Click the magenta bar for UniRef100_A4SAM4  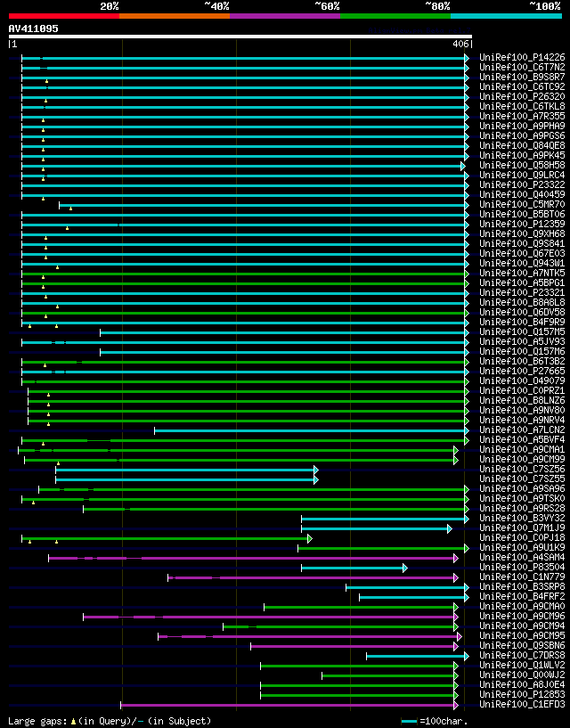[251, 558]
